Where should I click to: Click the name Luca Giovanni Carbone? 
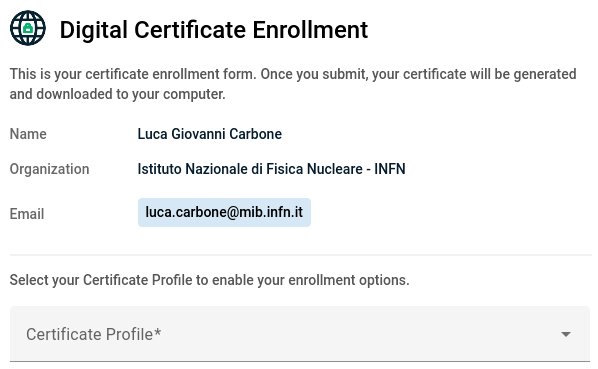click(x=210, y=134)
